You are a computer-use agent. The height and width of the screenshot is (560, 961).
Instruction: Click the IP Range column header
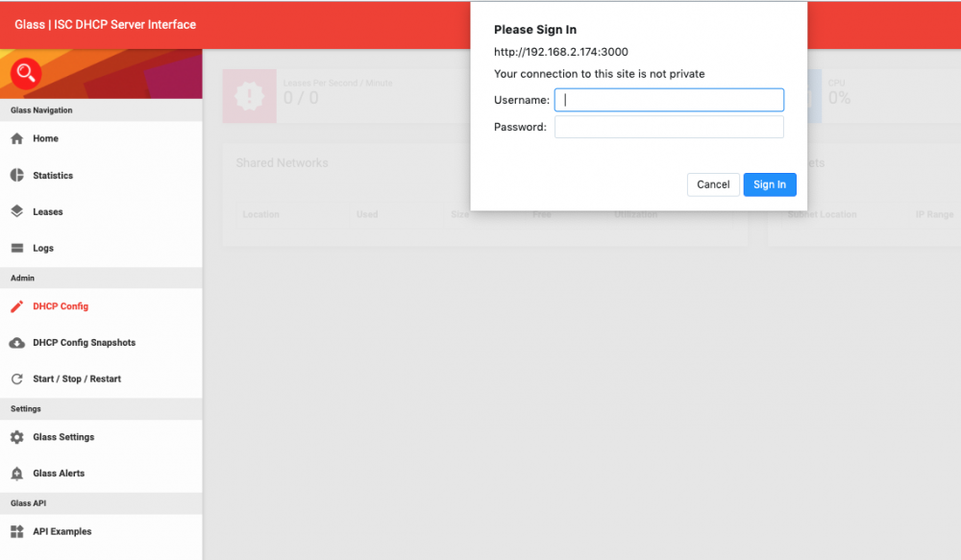[x=935, y=214]
